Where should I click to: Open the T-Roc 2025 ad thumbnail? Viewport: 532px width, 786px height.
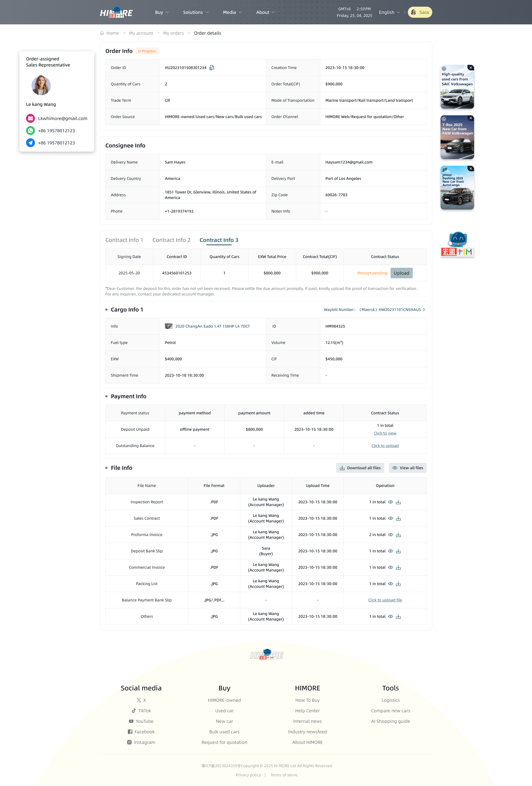(x=457, y=137)
